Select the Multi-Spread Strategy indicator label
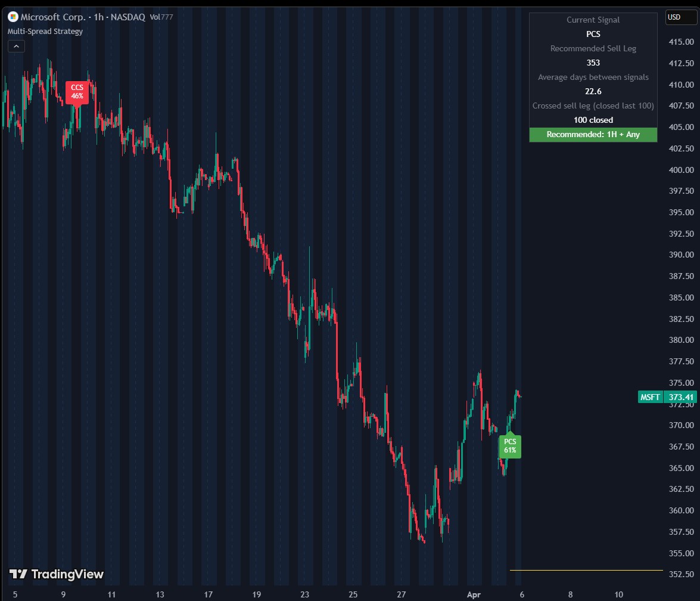The image size is (700, 601). (45, 31)
